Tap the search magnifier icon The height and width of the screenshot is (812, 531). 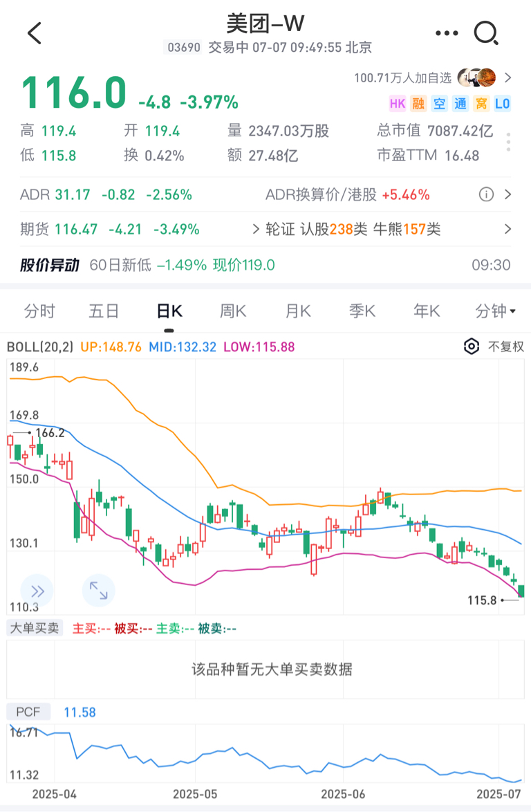tap(486, 34)
